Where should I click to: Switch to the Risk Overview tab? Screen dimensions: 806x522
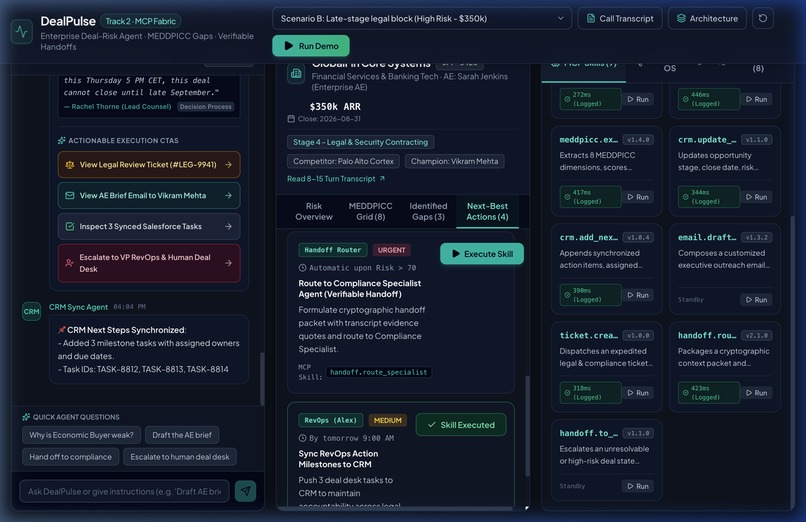click(x=314, y=212)
